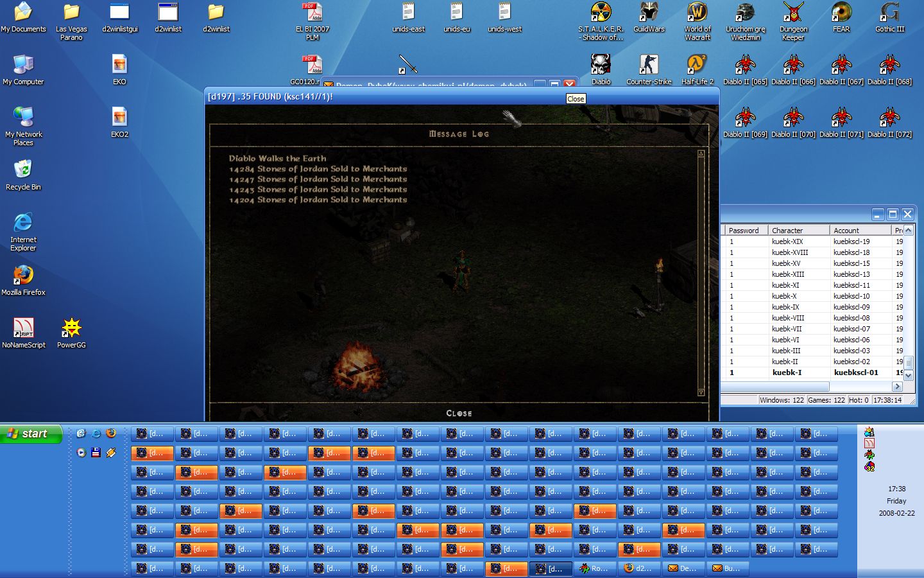This screenshot has height=578, width=924.
Task: Select the unids-eu text file
Action: [456, 17]
